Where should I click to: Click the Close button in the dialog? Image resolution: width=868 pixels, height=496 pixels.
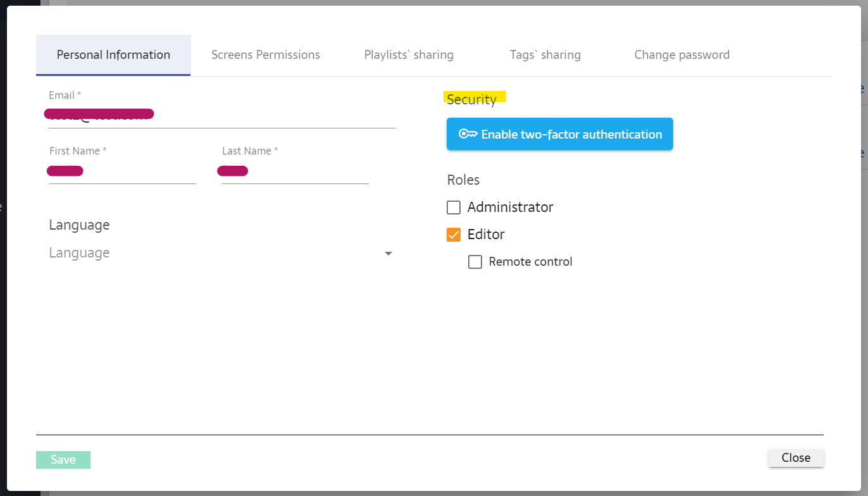click(796, 458)
